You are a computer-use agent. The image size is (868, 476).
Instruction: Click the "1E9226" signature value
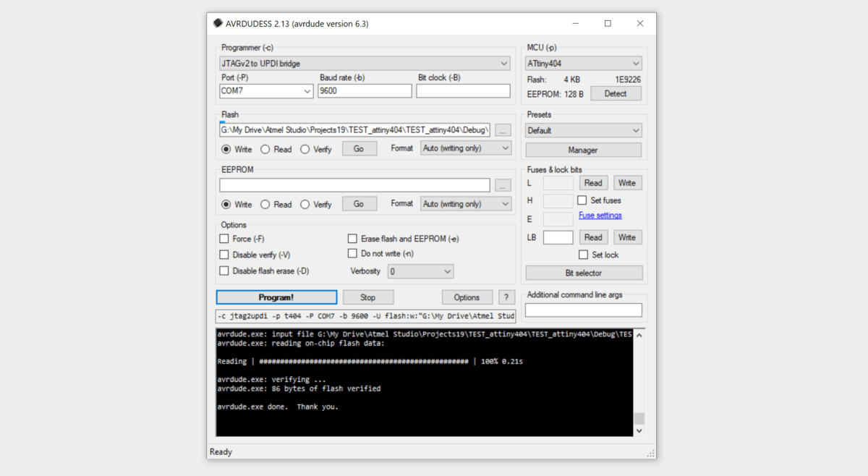[x=628, y=80]
